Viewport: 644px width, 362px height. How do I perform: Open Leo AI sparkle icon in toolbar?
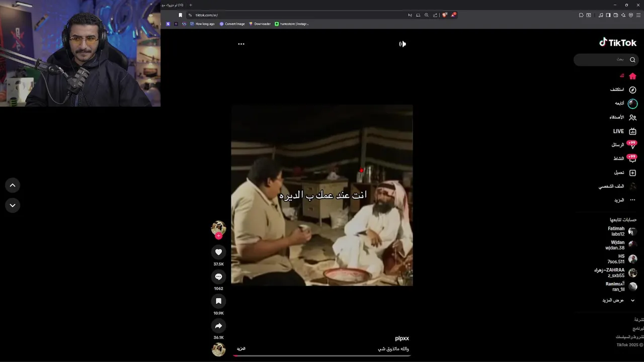click(623, 15)
